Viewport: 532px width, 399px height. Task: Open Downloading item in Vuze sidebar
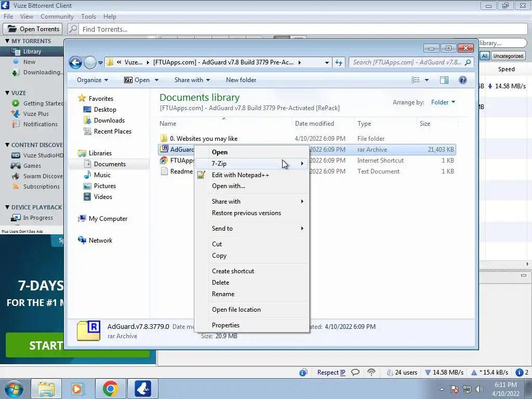pyautogui.click(x=43, y=72)
